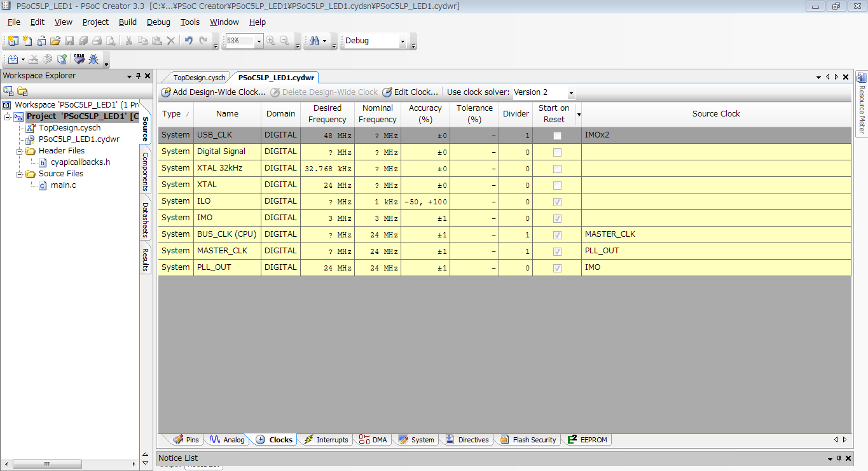This screenshot has height=471, width=868.
Task: Select cyapicallbacks.h in Header Files
Action: coord(80,162)
